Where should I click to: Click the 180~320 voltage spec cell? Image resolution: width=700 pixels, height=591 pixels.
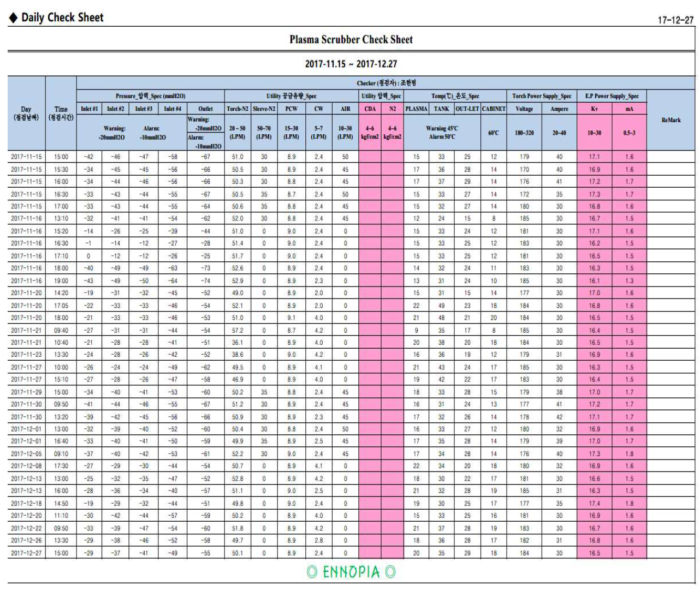[524, 133]
